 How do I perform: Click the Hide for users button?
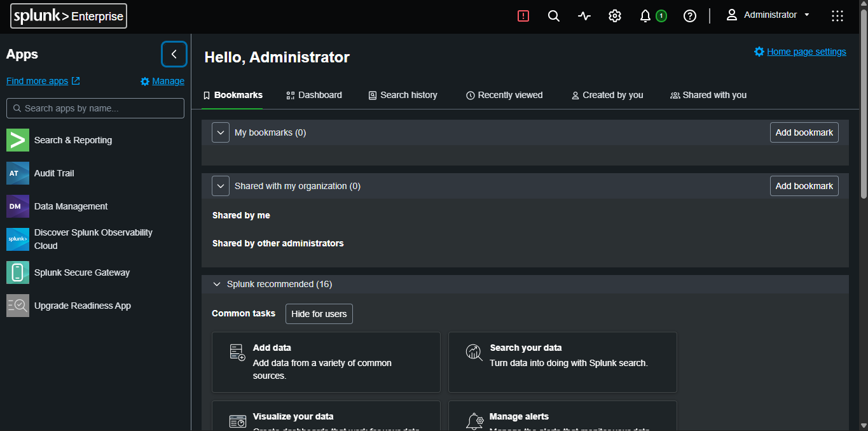coord(319,314)
